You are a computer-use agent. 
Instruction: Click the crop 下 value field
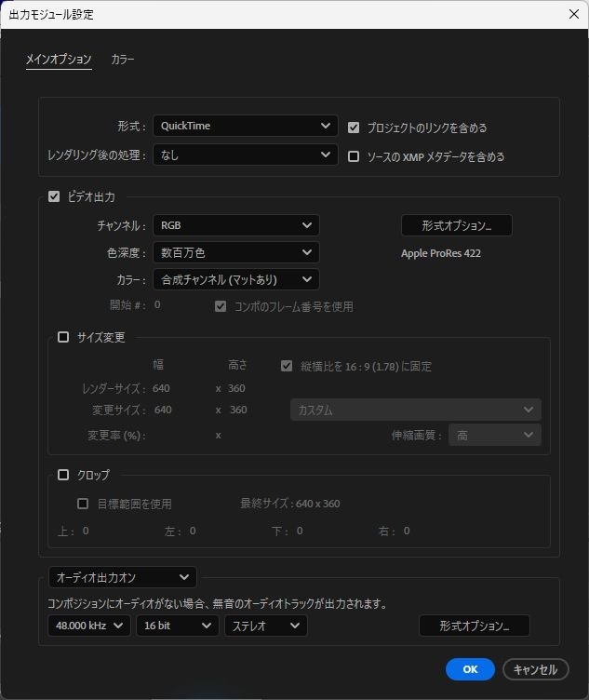pos(300,531)
